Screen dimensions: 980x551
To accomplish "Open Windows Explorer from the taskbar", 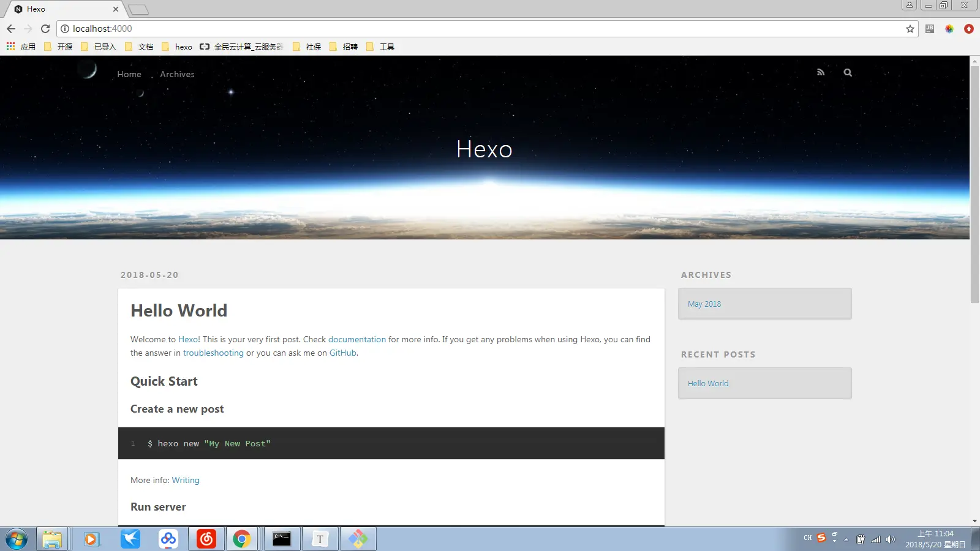I will (x=52, y=539).
